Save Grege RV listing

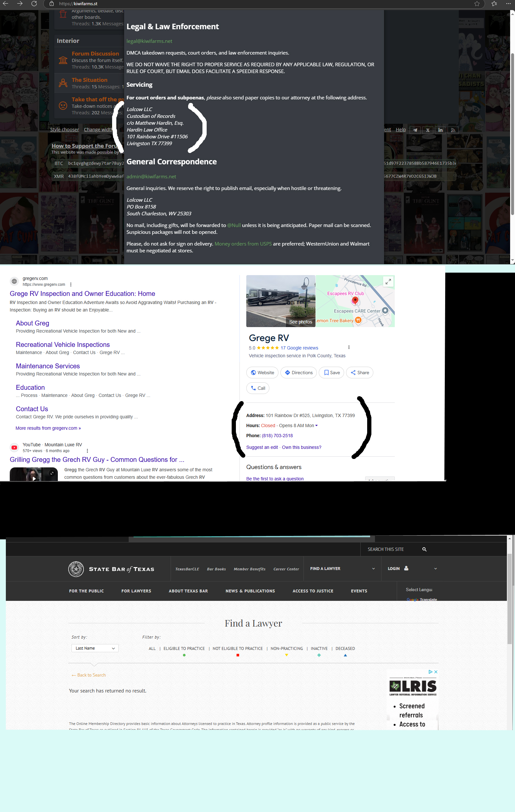click(x=331, y=373)
